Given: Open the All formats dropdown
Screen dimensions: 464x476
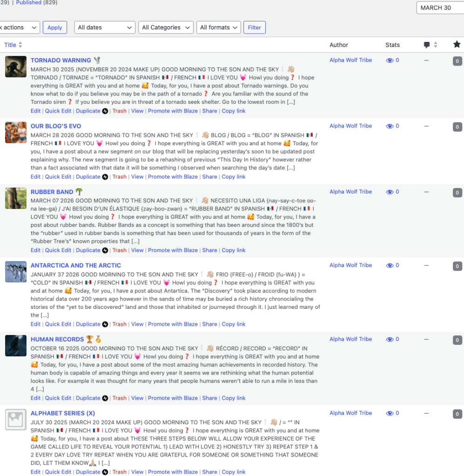Looking at the screenshot, I should point(218,27).
